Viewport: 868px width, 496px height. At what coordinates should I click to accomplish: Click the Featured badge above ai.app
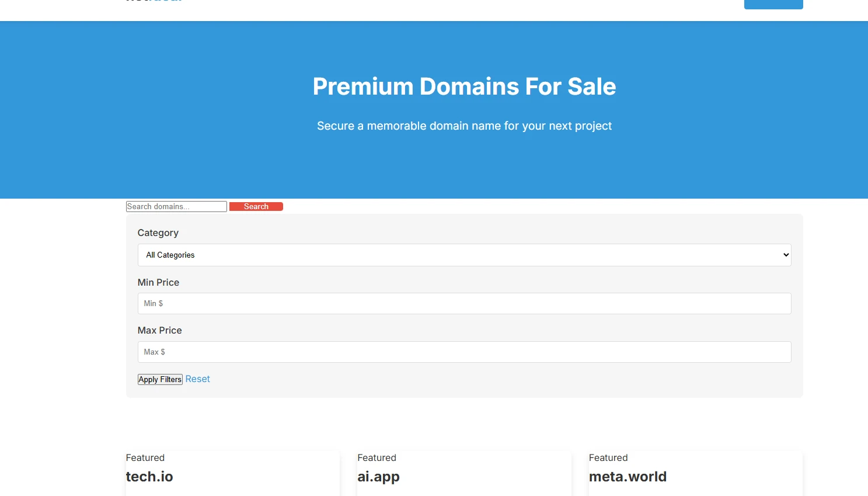[x=377, y=458]
